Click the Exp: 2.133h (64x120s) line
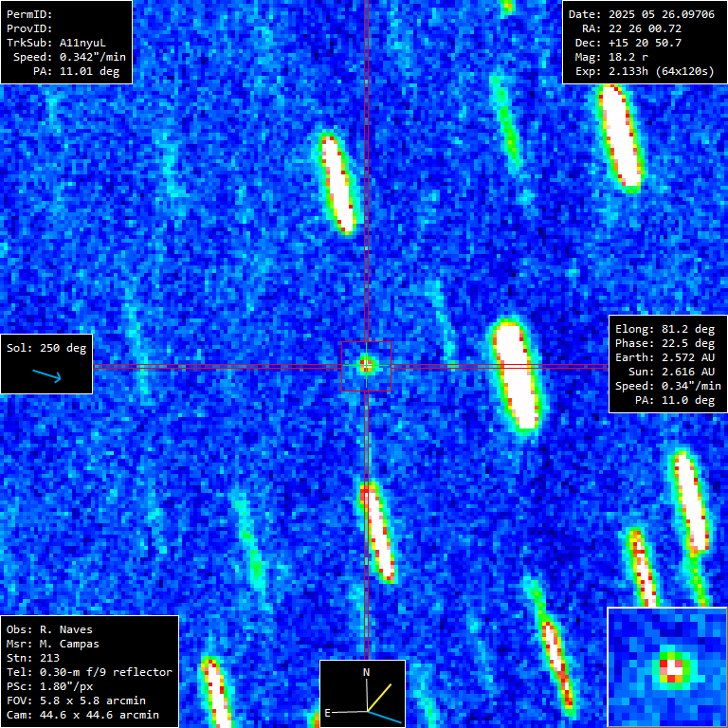This screenshot has height=728, width=728. 645,71
